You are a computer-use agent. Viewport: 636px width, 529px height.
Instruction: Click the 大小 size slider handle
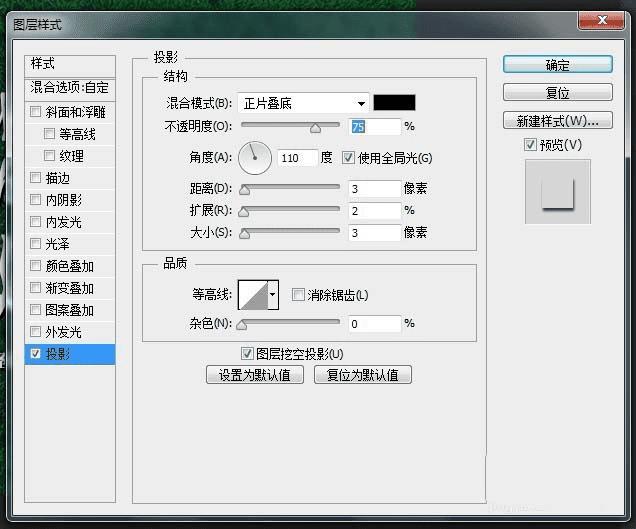(x=245, y=234)
